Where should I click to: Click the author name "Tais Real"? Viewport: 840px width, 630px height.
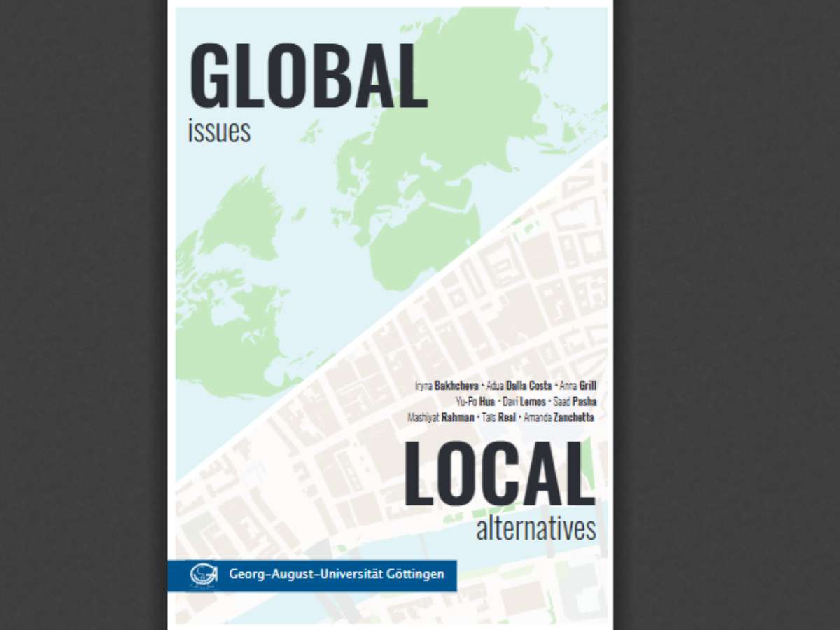498,418
